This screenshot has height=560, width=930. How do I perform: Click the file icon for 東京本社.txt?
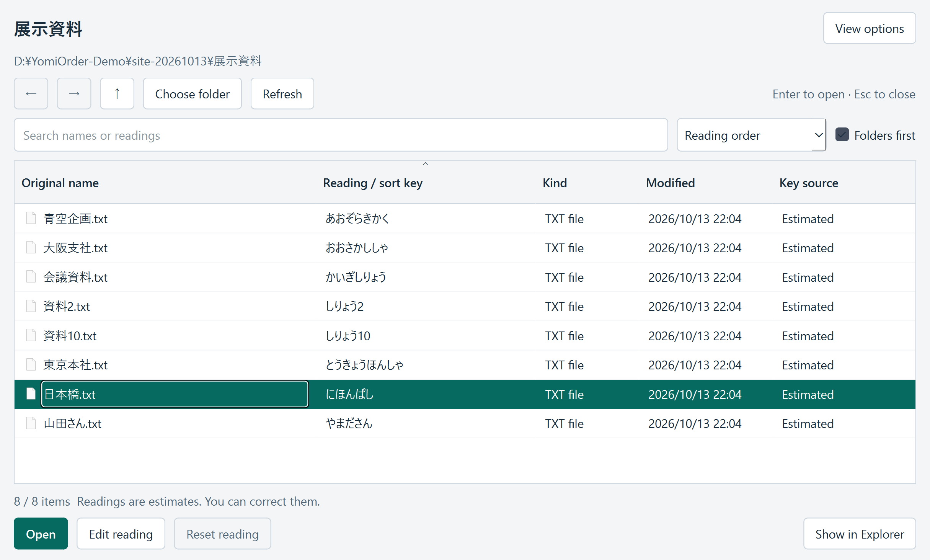[31, 364]
